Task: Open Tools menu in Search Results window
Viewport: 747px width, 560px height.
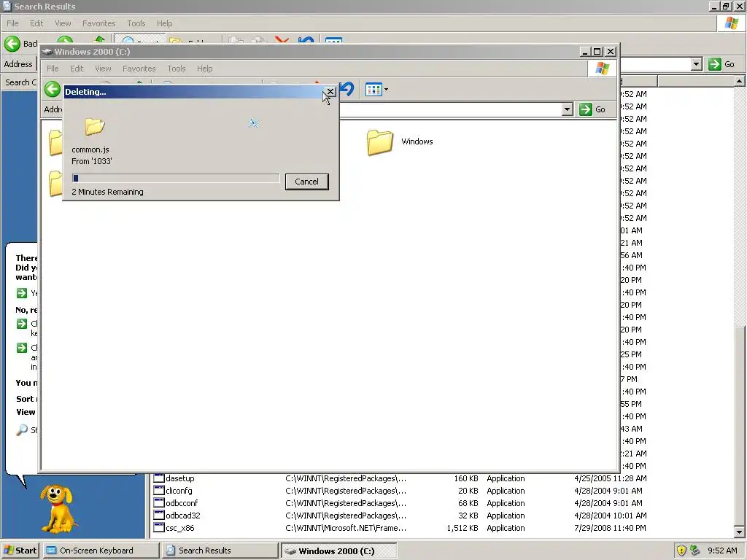Action: click(x=136, y=23)
